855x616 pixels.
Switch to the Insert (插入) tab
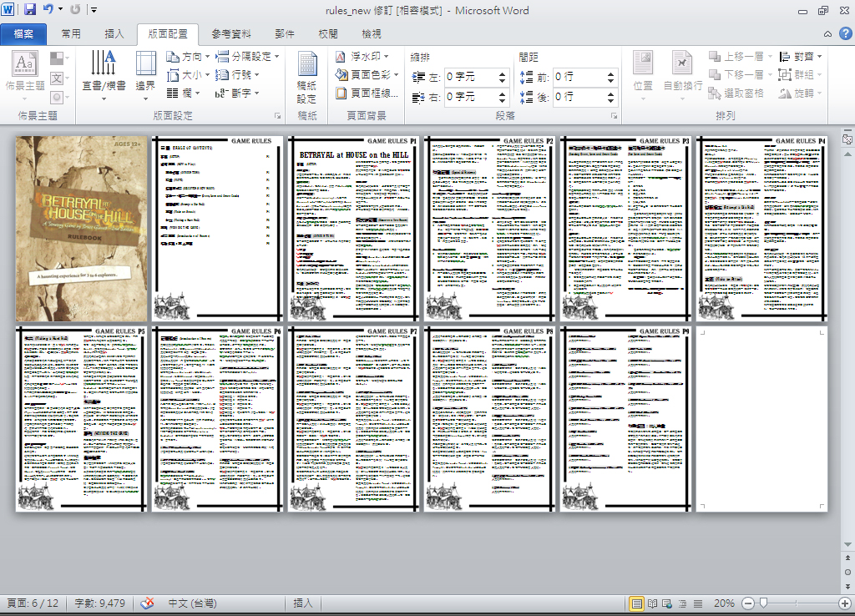point(114,33)
